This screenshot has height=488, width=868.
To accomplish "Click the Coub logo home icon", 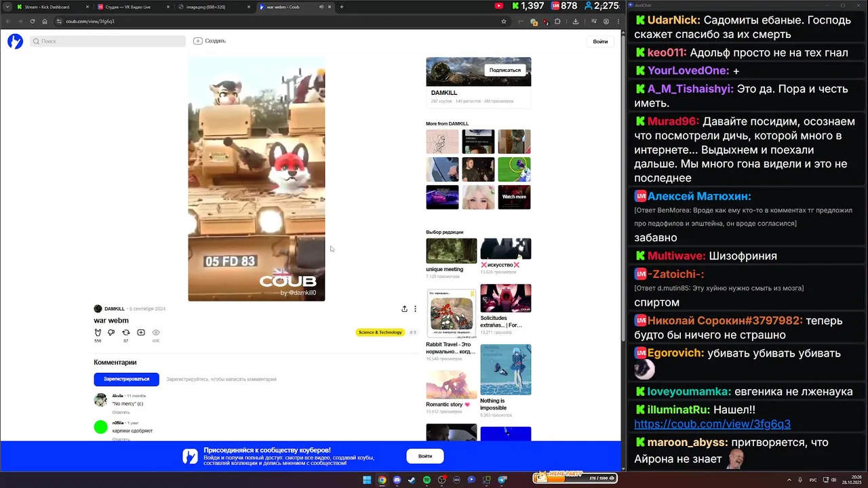I will point(15,41).
